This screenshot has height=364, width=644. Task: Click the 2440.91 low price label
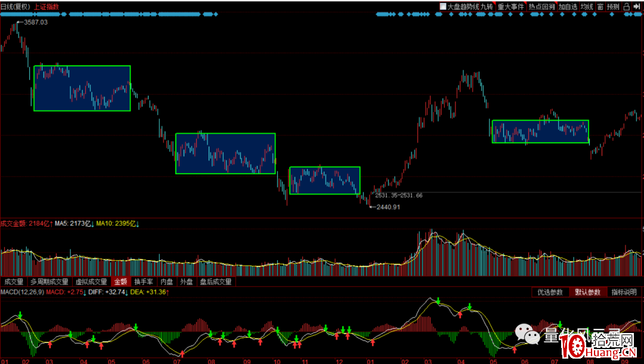point(388,207)
